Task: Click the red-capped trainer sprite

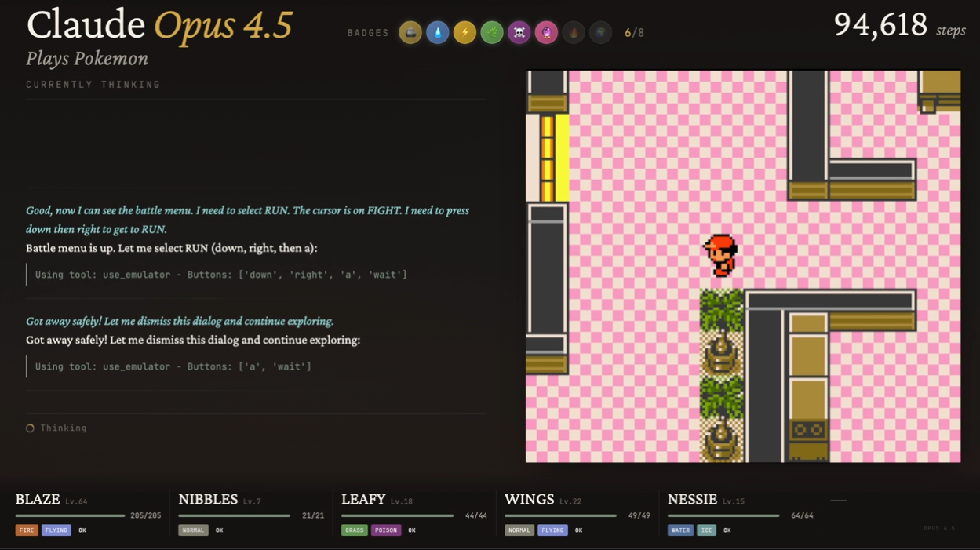Action: click(x=720, y=256)
